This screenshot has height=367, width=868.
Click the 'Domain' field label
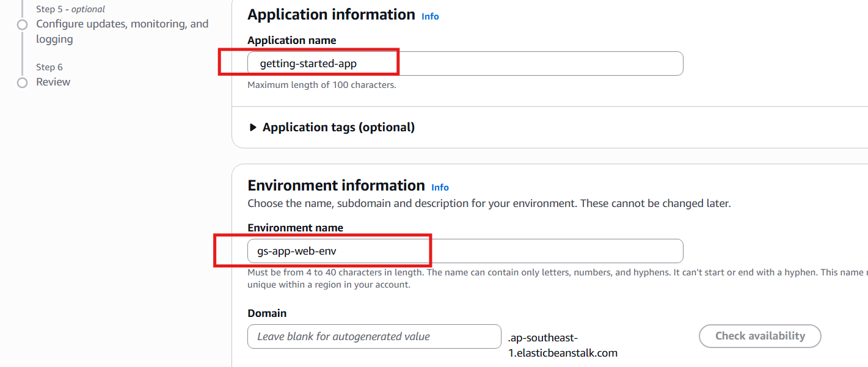267,313
